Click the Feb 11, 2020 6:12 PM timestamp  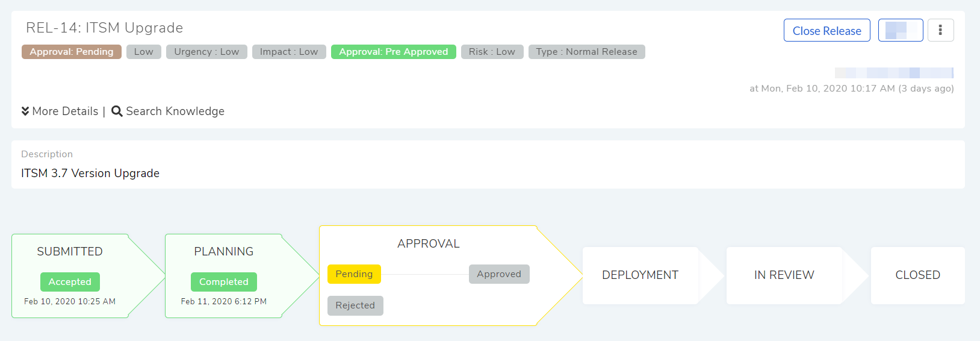224,301
